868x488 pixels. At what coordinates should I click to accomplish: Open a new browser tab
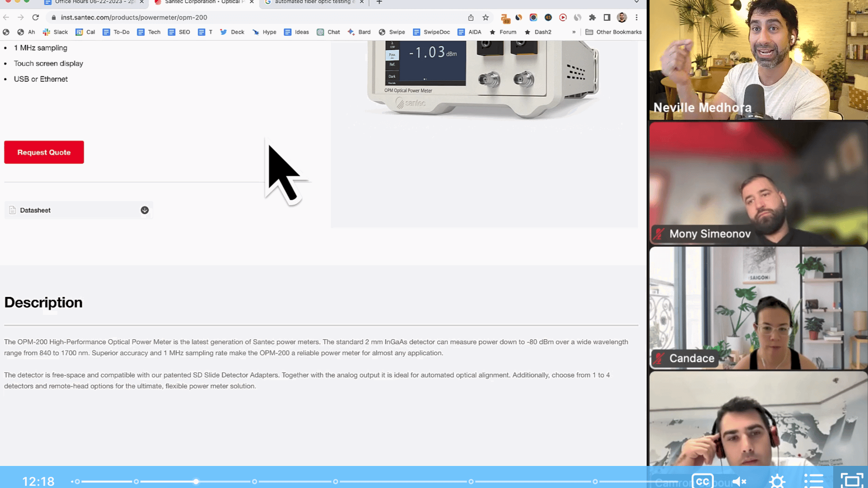[x=379, y=2]
